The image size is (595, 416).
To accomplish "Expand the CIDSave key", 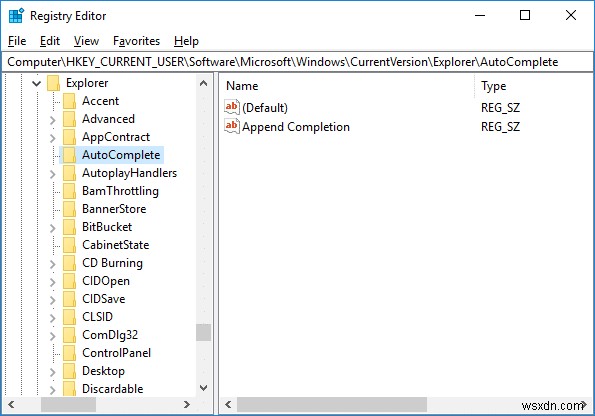I will [53, 300].
